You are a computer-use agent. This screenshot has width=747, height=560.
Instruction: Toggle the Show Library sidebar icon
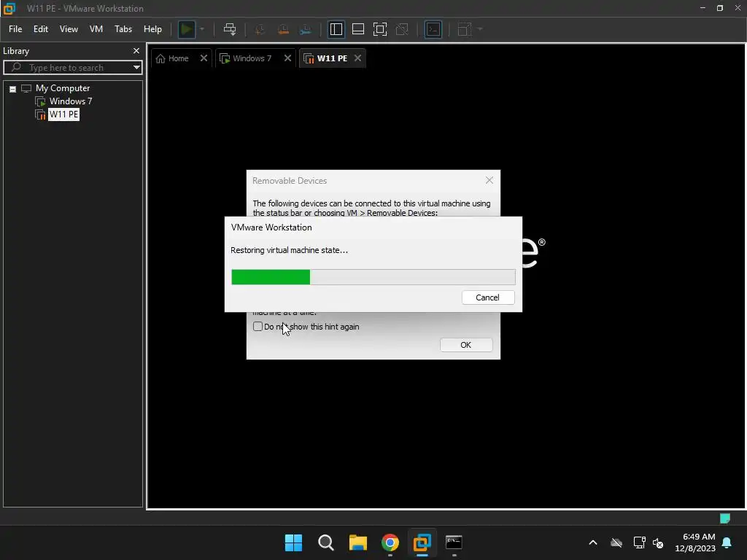336,29
